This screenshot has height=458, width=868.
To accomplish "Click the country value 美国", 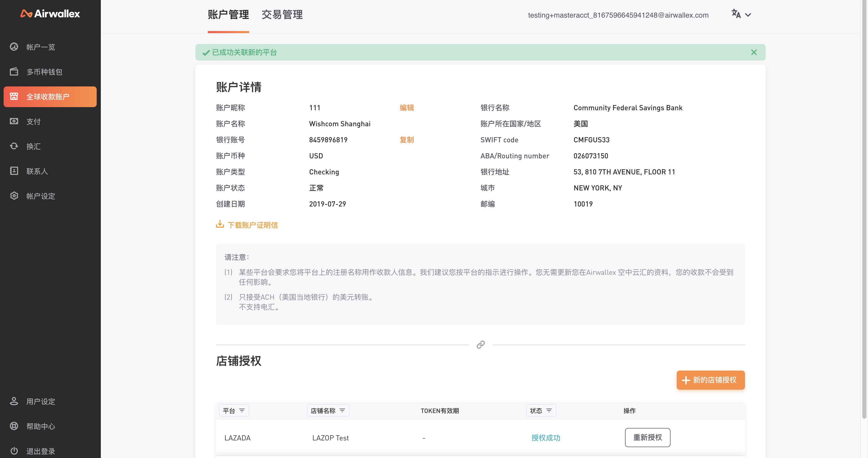I will coord(581,124).
